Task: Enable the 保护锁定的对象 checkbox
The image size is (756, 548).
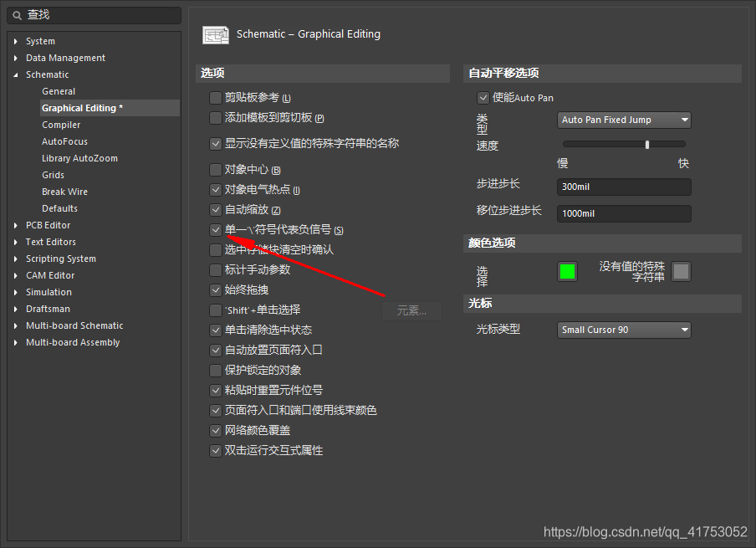Action: [216, 370]
